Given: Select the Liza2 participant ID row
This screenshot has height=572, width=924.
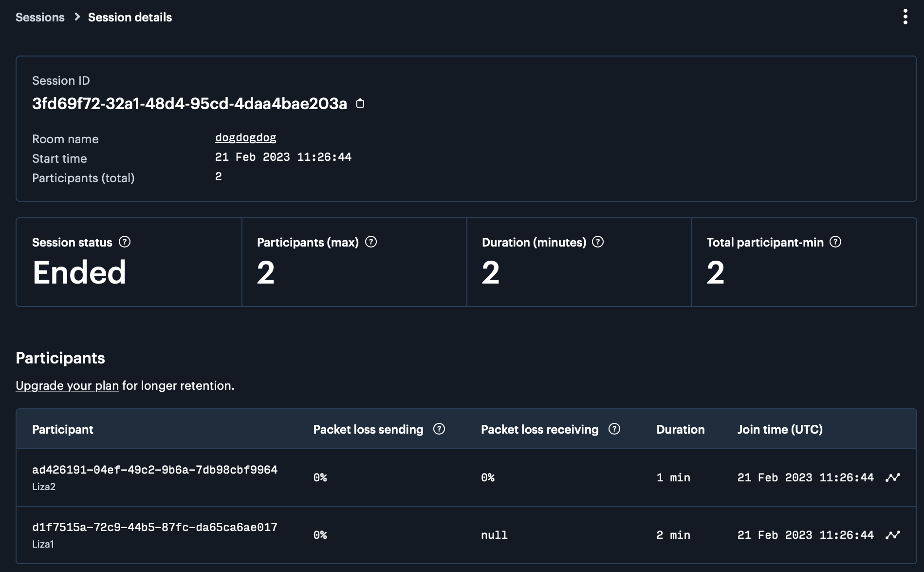Looking at the screenshot, I should [x=155, y=469].
